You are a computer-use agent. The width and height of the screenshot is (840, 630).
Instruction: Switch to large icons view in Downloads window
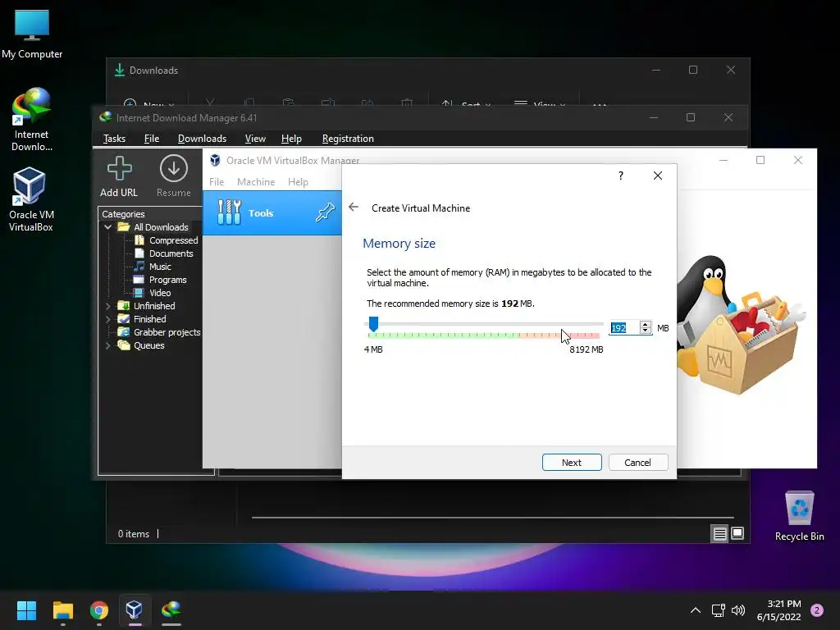[x=737, y=533]
